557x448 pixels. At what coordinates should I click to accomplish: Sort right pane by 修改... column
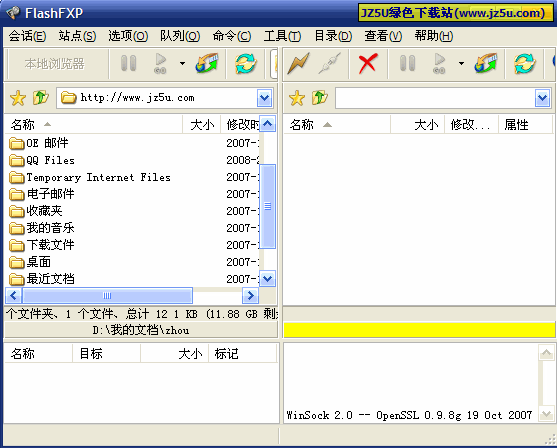point(471,124)
